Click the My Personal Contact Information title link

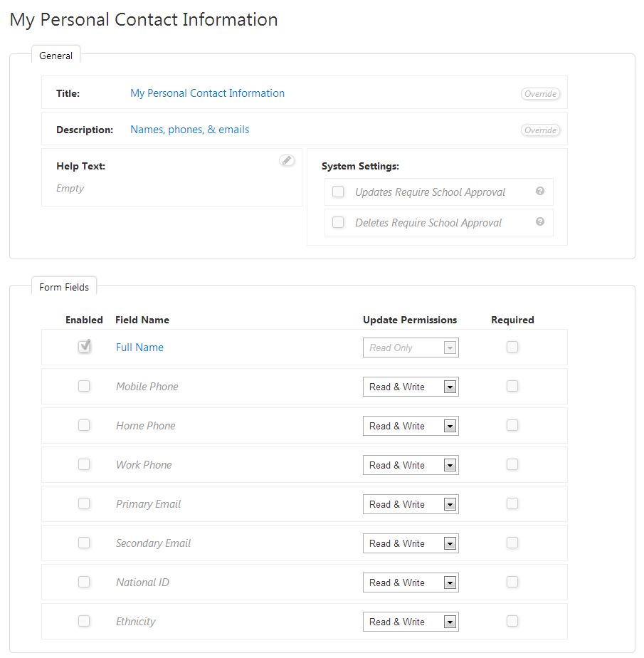pyautogui.click(x=207, y=93)
